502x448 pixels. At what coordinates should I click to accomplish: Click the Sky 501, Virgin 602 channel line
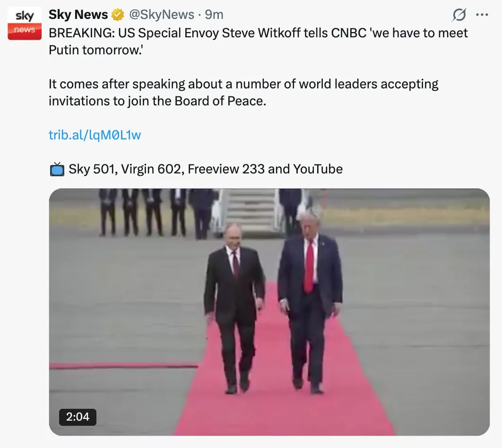(206, 169)
